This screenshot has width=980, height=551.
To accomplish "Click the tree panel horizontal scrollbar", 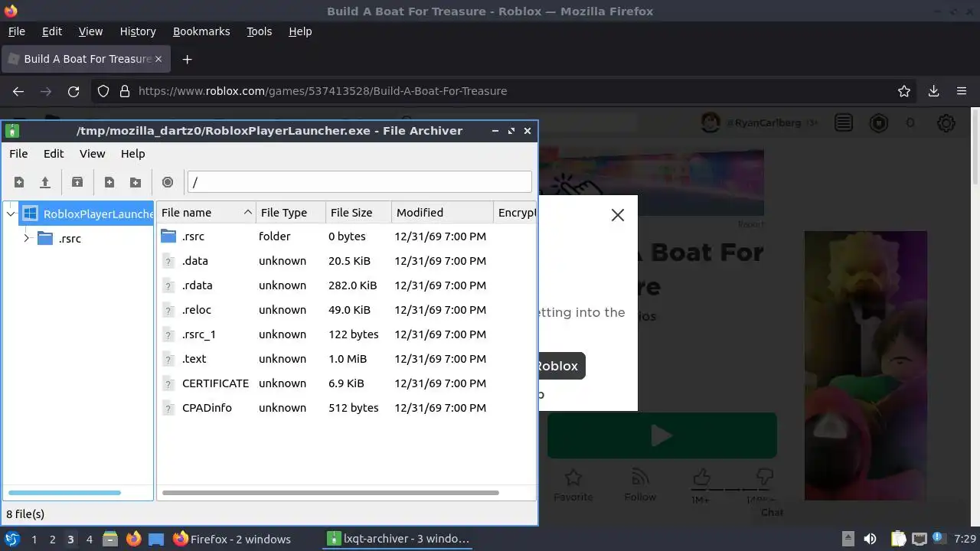I will [64, 493].
